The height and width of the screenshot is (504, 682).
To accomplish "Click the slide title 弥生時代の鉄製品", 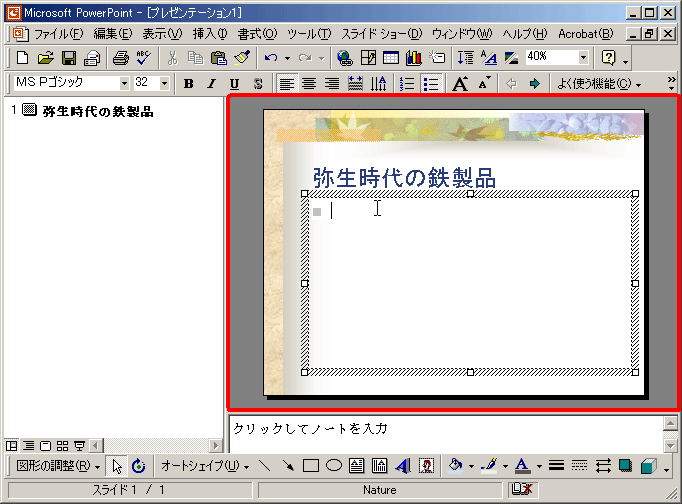I will (x=405, y=177).
